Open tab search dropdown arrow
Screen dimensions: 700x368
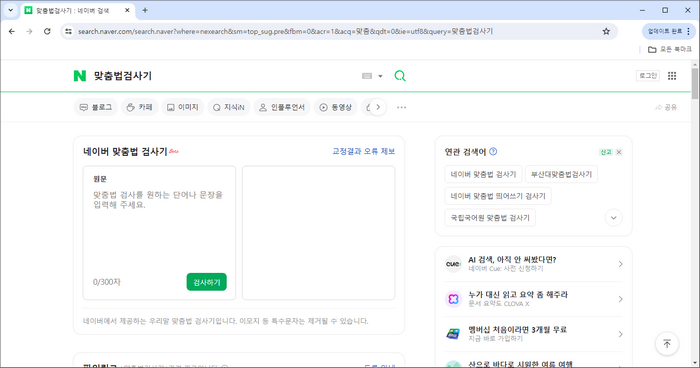coord(11,10)
